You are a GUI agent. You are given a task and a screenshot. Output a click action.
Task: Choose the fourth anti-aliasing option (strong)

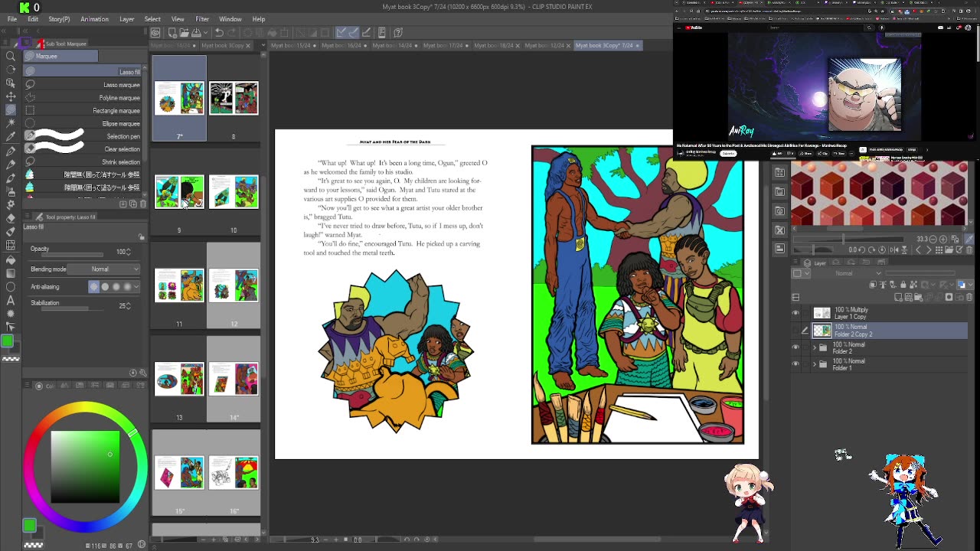[127, 286]
